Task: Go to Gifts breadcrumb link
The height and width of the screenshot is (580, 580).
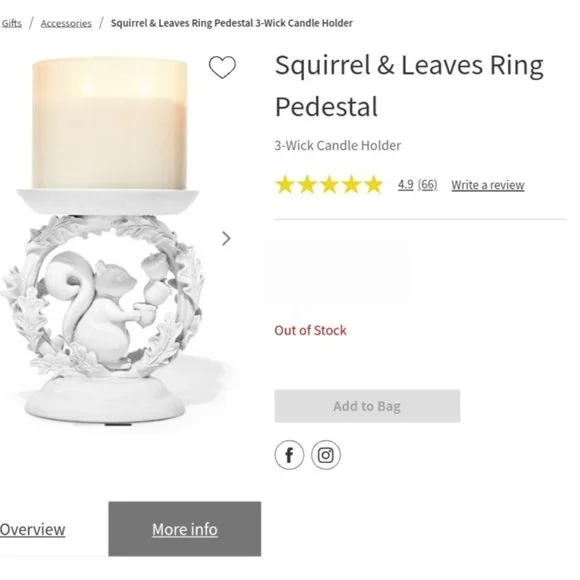Action: click(11, 23)
